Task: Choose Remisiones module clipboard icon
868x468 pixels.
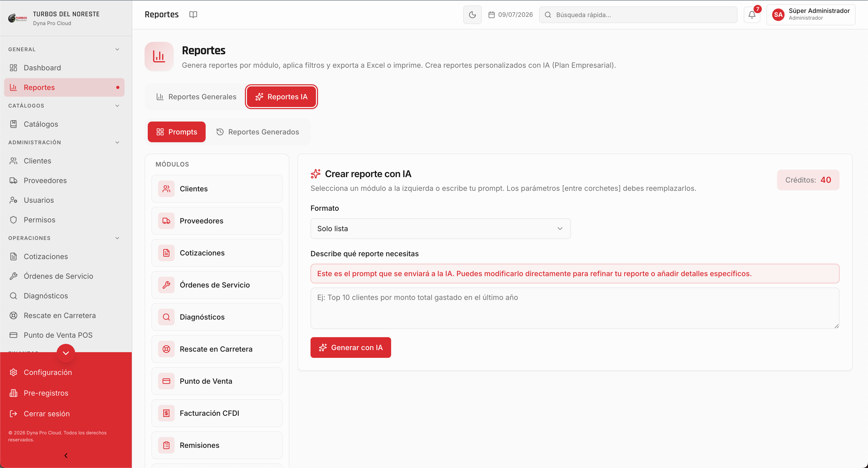Action: (166, 445)
